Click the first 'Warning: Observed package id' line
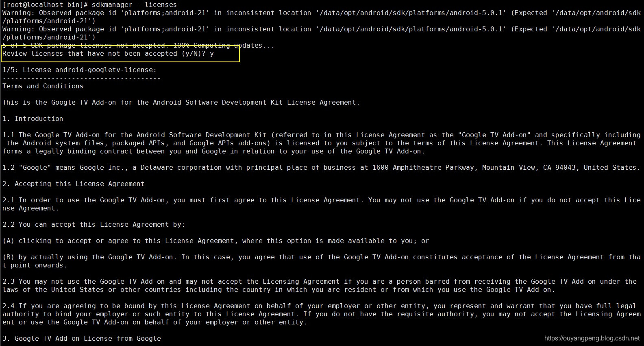Viewport: 644px width, 346px height. point(322,13)
